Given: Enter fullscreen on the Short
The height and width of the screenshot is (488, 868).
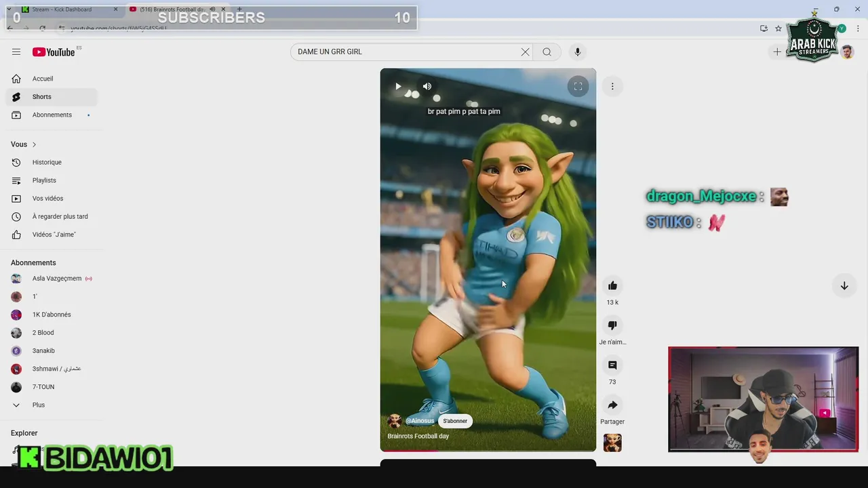Looking at the screenshot, I should [x=578, y=86].
